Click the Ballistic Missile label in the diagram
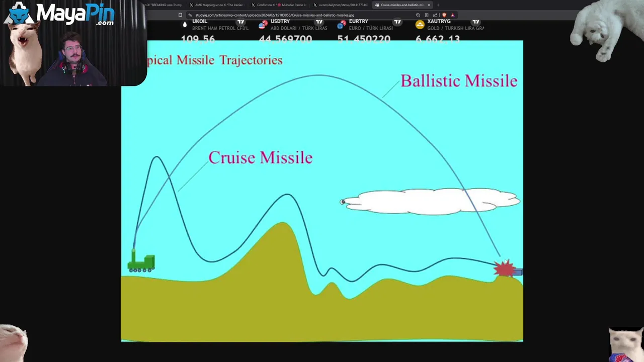 [x=459, y=81]
